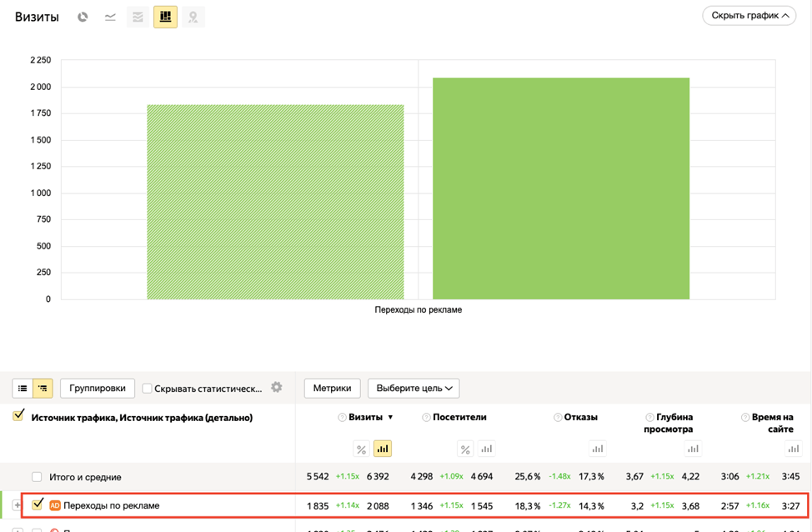This screenshot has width=812, height=532.
Task: Click ad bounce rate 14,3 %
Action: coord(591,506)
